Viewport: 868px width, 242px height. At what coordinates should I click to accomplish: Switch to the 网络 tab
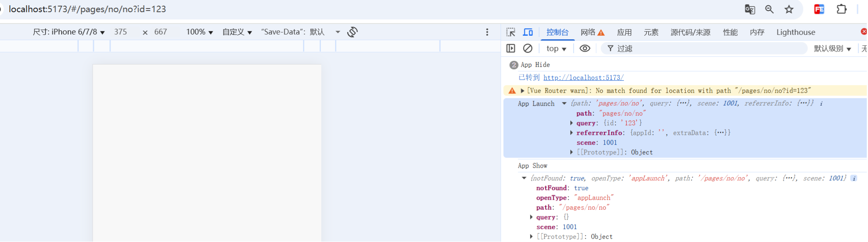click(592, 32)
